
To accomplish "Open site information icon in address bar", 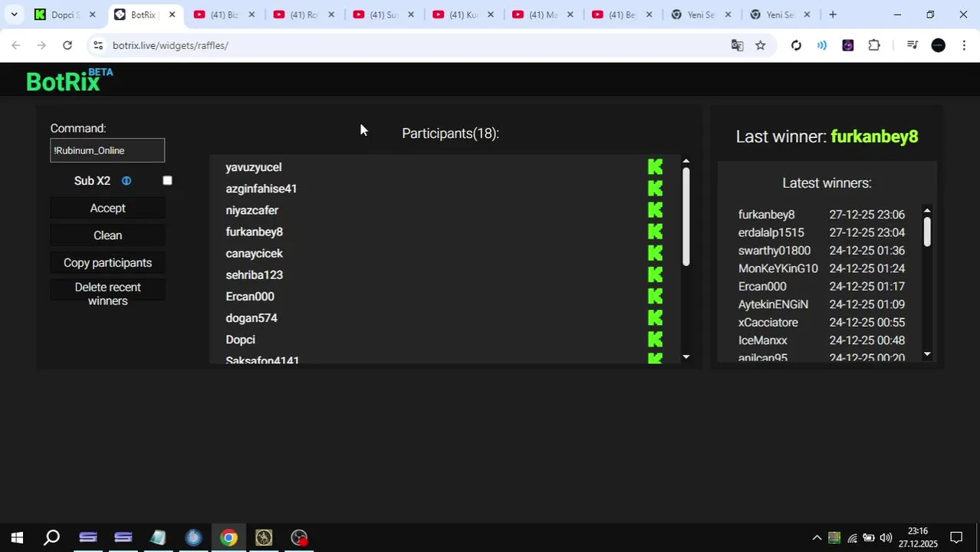I will click(x=97, y=45).
